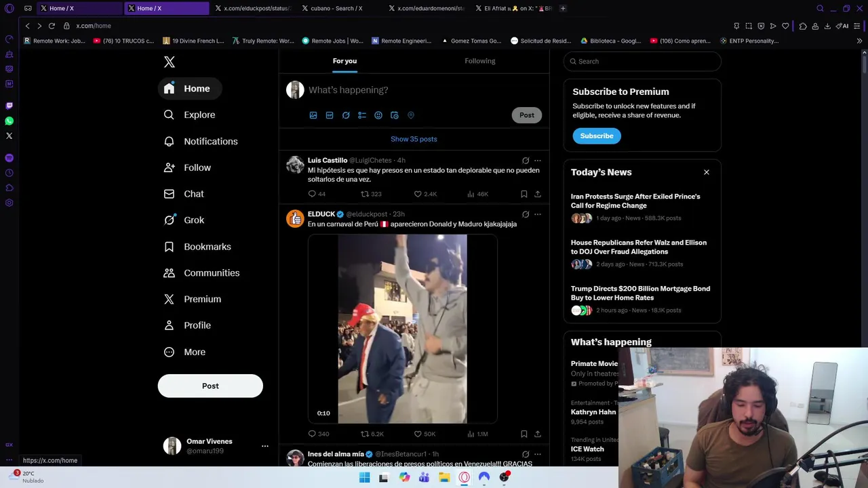
Task: Schedule the post with calendar icon
Action: [x=395, y=115]
